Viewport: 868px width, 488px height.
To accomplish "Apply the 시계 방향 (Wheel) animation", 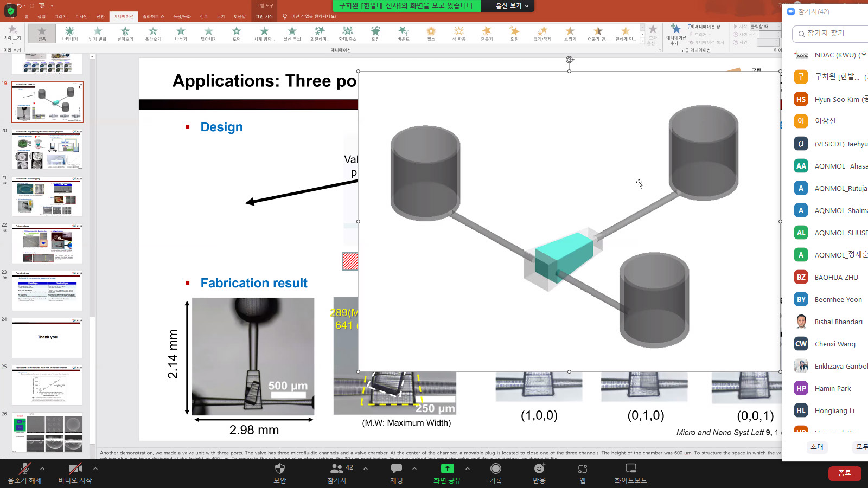I will click(x=264, y=33).
